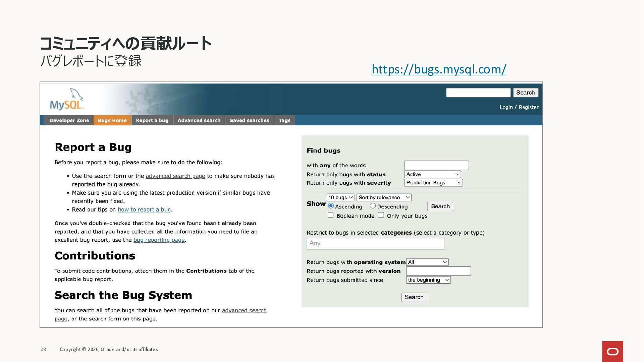
Task: Open the Tags tab
Action: (x=284, y=120)
